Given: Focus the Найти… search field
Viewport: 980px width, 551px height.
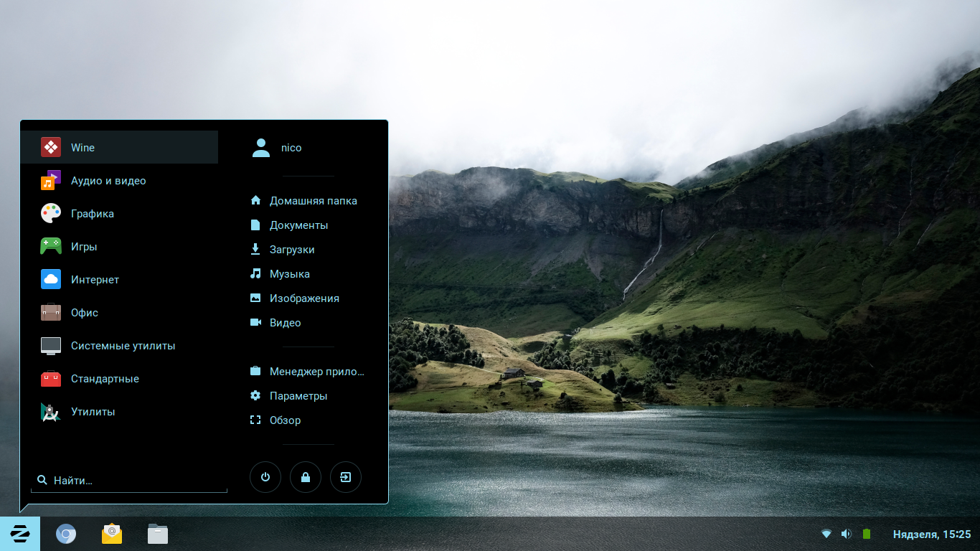Looking at the screenshot, I should click(x=129, y=480).
